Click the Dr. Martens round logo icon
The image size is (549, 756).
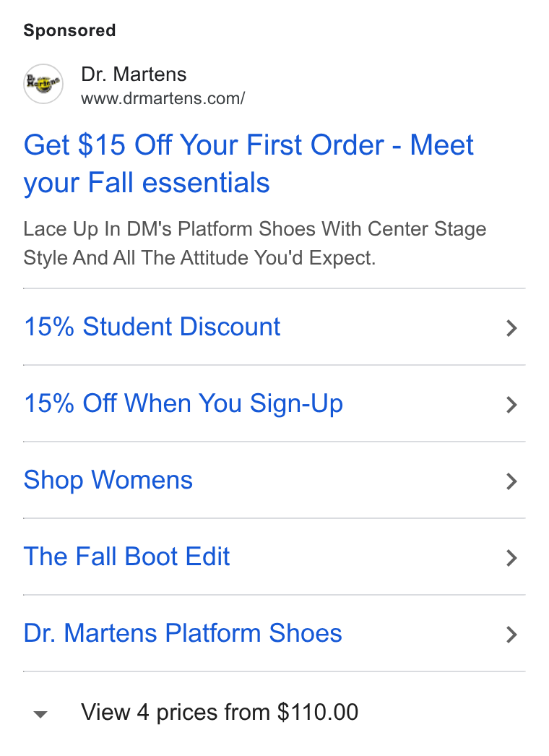(x=43, y=84)
